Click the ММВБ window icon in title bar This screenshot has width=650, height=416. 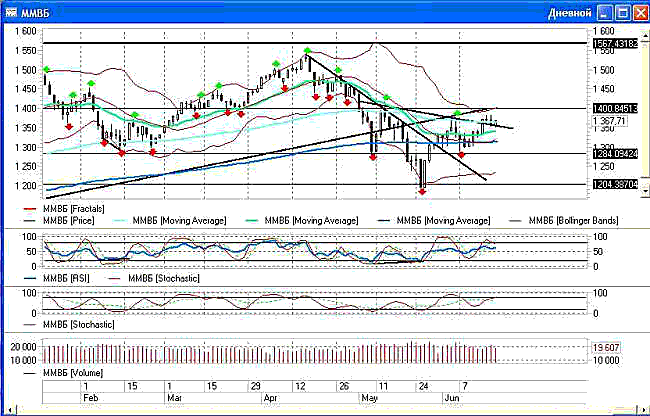coord(11,12)
